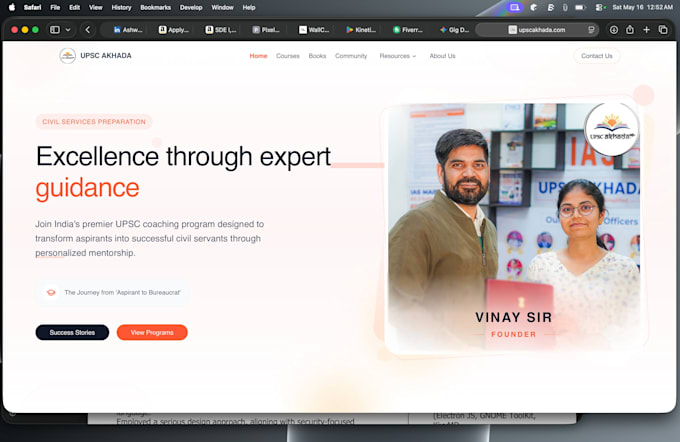Image resolution: width=680 pixels, height=442 pixels.
Task: Show the tab overview
Action: [663, 29]
